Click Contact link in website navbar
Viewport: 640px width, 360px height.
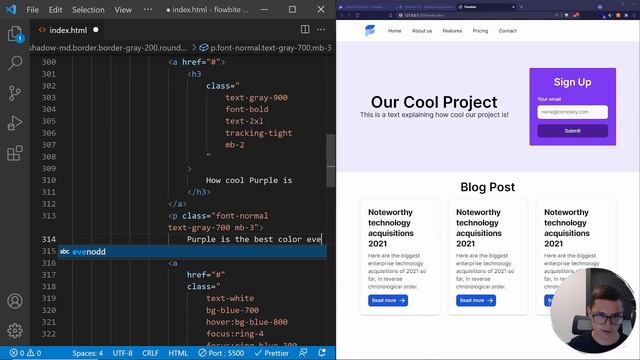(507, 31)
